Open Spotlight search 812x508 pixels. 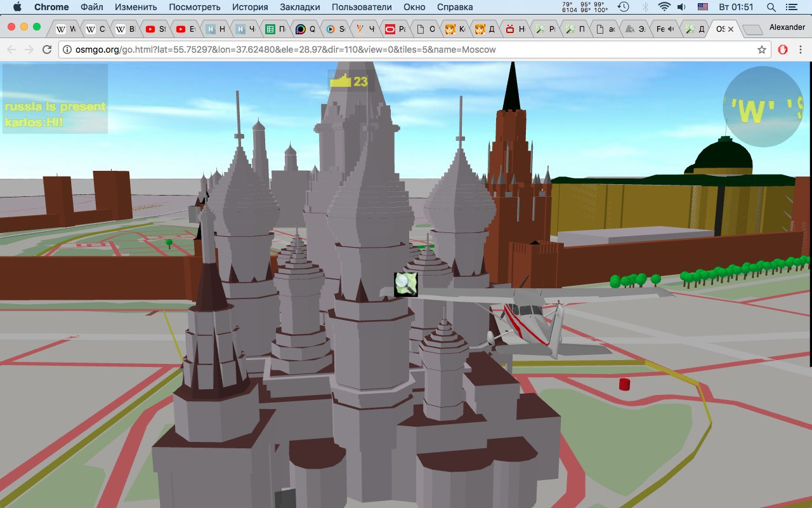pos(771,7)
